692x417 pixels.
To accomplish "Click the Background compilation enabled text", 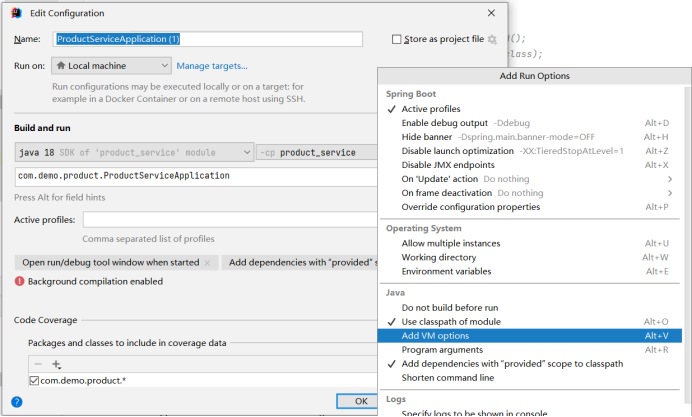I will 95,282.
